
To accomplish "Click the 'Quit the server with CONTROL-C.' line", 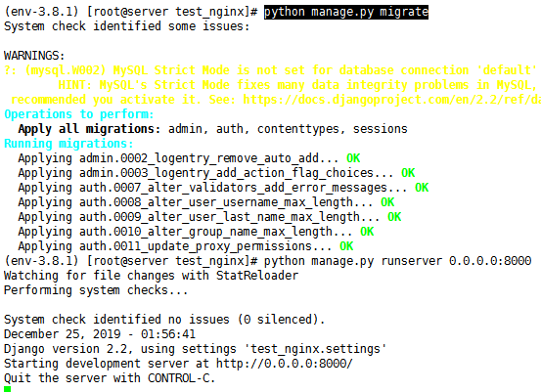I will tap(110, 378).
